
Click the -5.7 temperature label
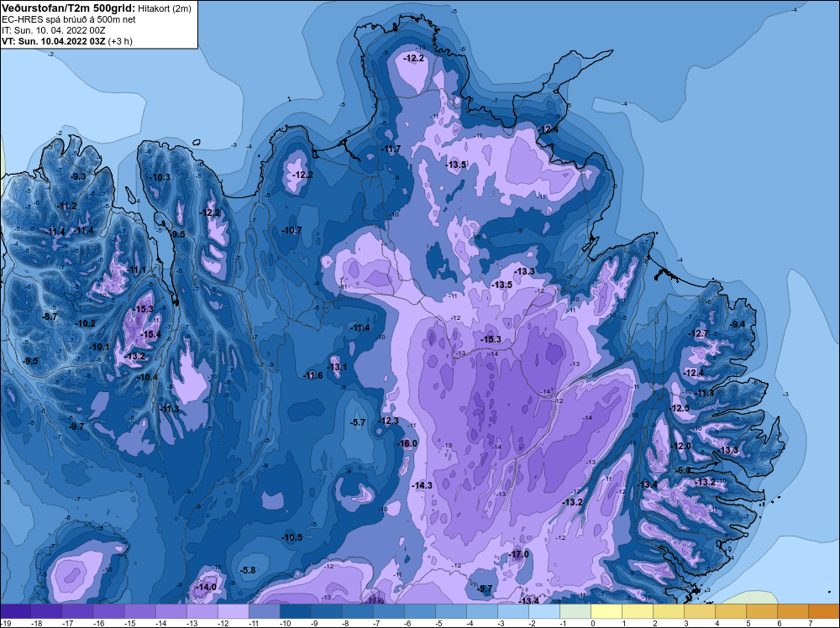click(358, 422)
